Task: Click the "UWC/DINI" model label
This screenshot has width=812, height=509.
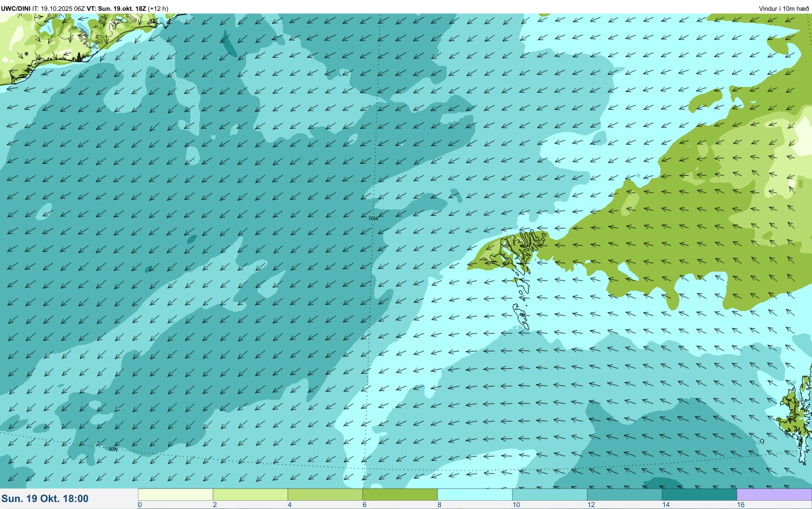Action: coord(16,8)
